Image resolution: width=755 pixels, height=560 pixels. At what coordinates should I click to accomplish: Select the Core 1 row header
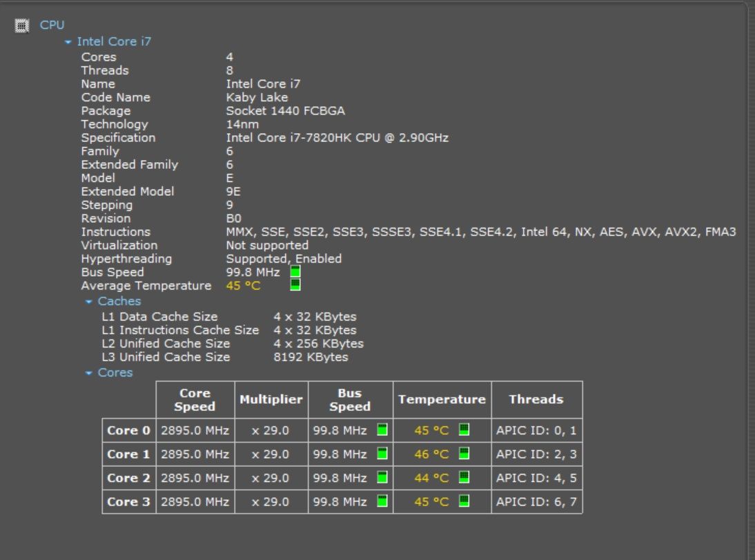[128, 454]
